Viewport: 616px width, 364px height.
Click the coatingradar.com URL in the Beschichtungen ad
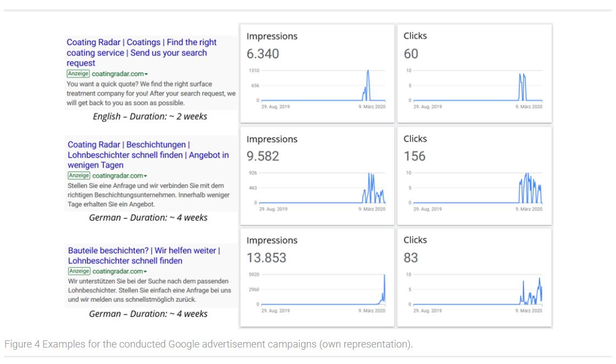click(x=118, y=176)
